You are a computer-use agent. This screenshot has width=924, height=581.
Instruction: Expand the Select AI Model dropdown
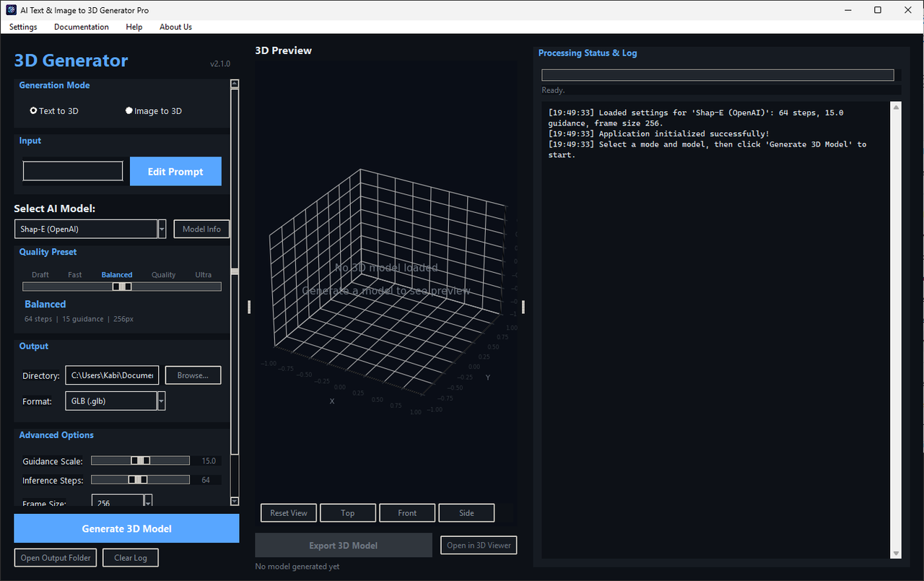(162, 229)
